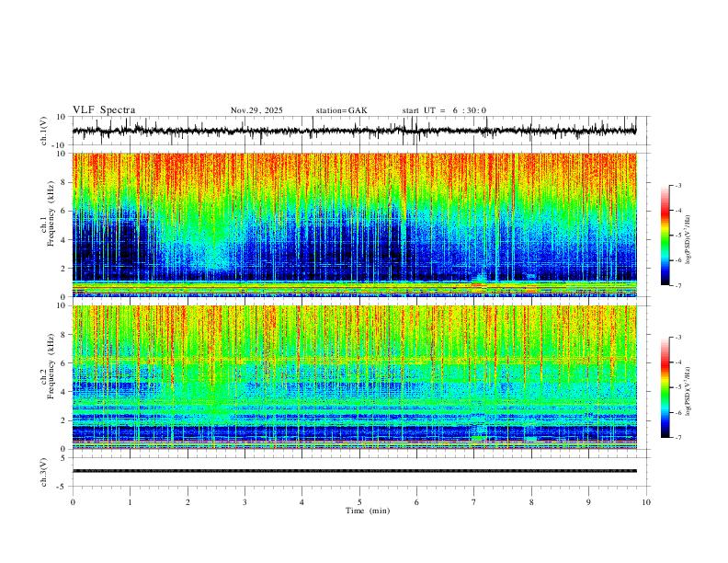Click the log(PSD) label beside ch.2 color bar

(x=688, y=391)
